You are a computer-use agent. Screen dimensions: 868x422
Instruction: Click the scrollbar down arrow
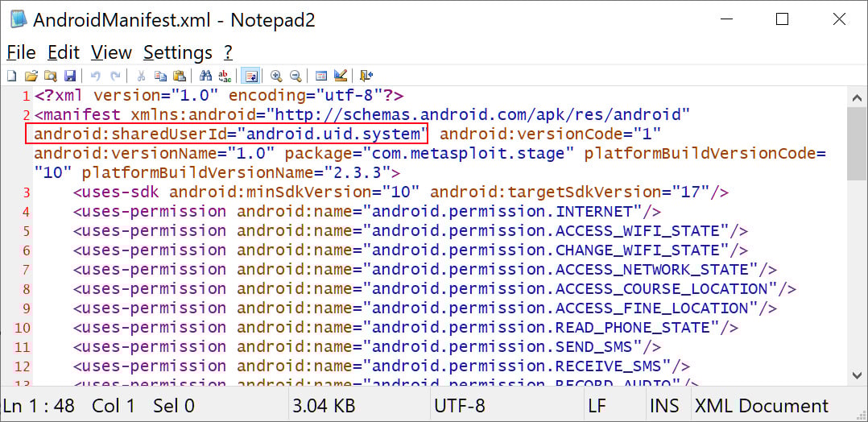pos(857,375)
